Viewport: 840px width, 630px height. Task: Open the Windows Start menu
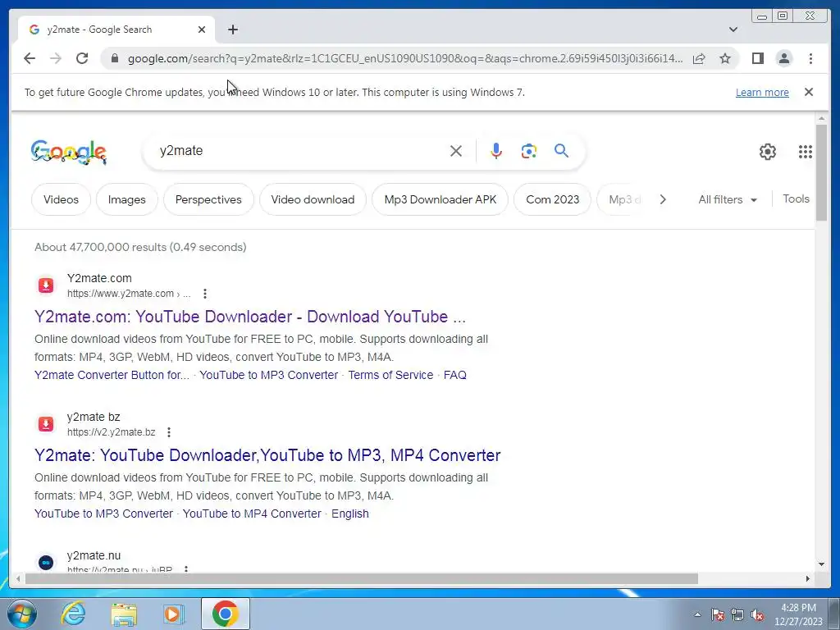(21, 614)
